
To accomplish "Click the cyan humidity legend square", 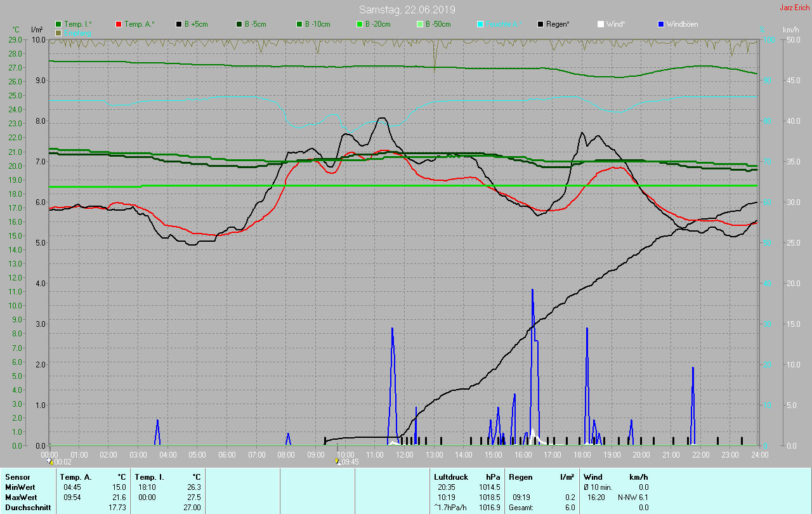I will click(480, 24).
